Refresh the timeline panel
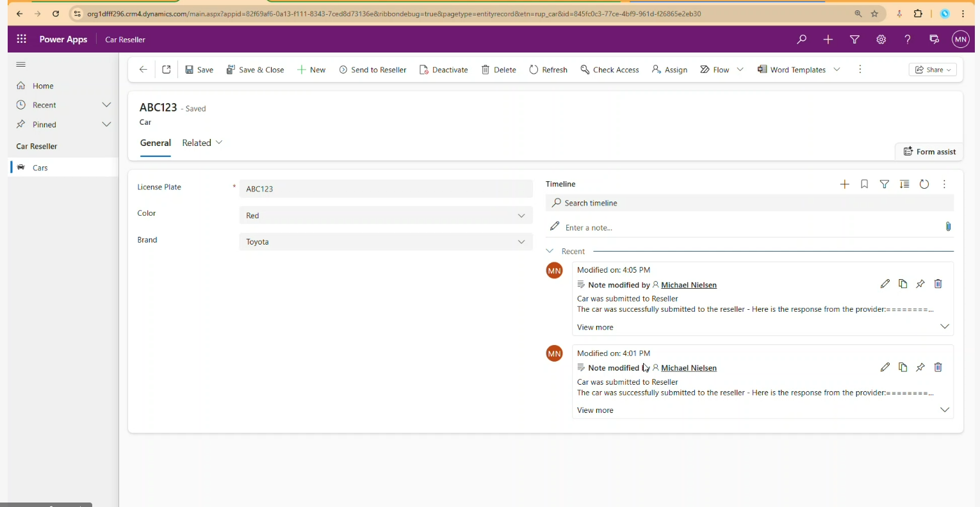This screenshot has width=980, height=507. pyautogui.click(x=924, y=184)
